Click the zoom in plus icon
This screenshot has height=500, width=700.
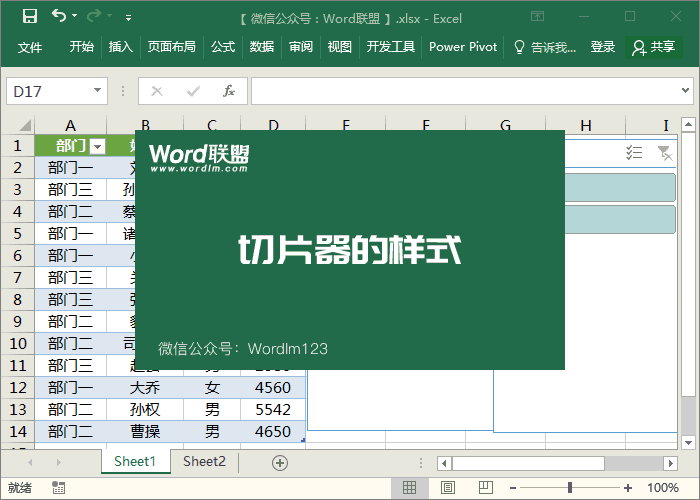point(628,488)
